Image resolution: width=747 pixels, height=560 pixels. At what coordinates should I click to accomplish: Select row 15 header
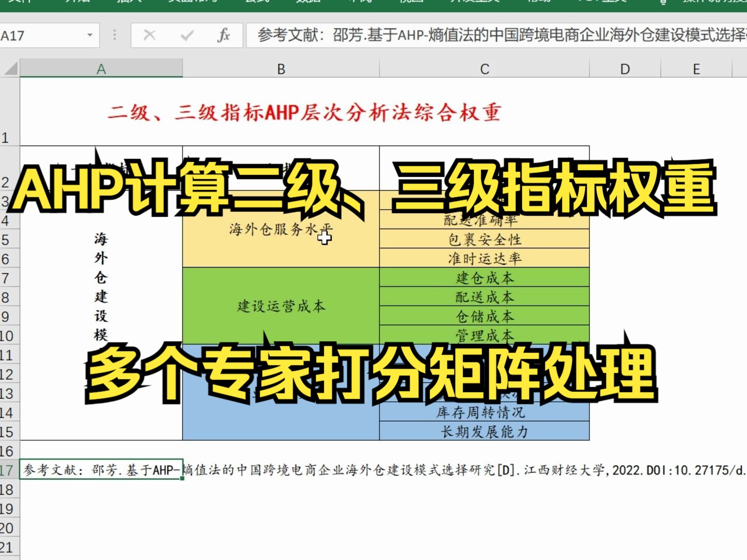click(9, 431)
